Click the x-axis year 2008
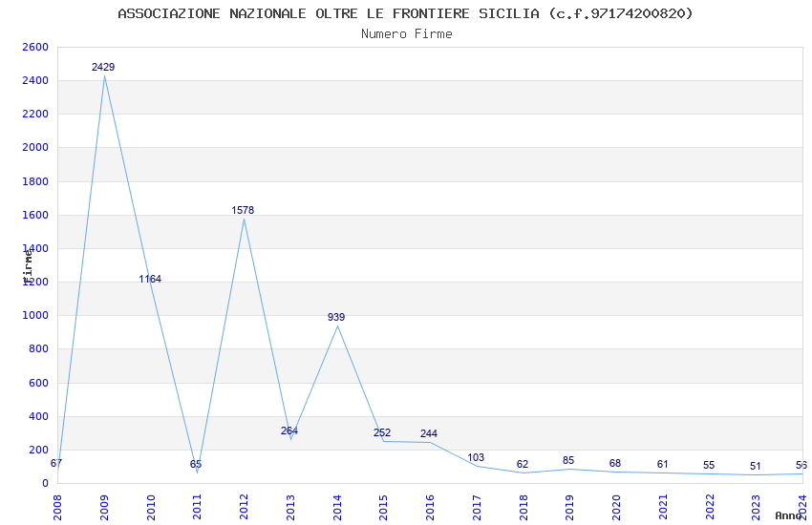The image size is (812, 525). [x=57, y=507]
